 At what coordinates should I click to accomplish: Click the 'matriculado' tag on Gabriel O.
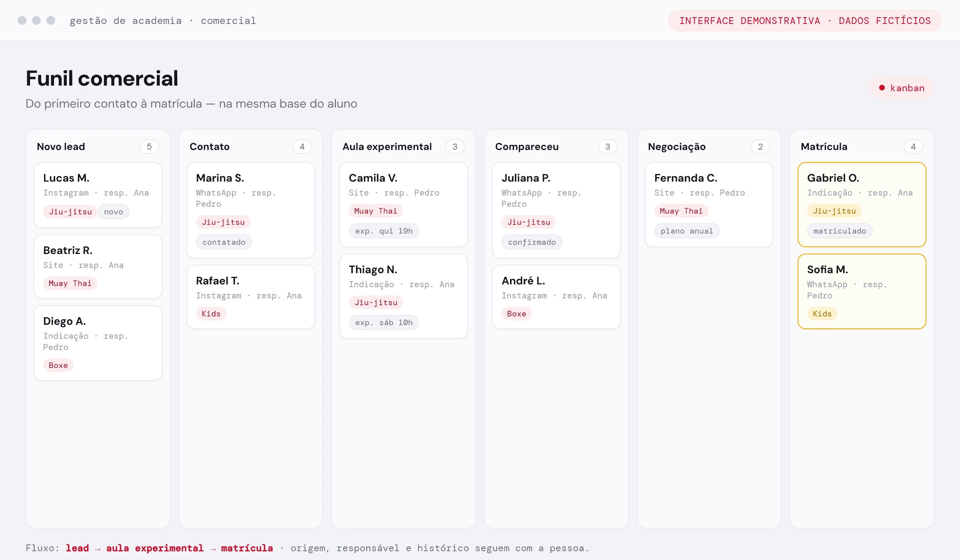(840, 231)
